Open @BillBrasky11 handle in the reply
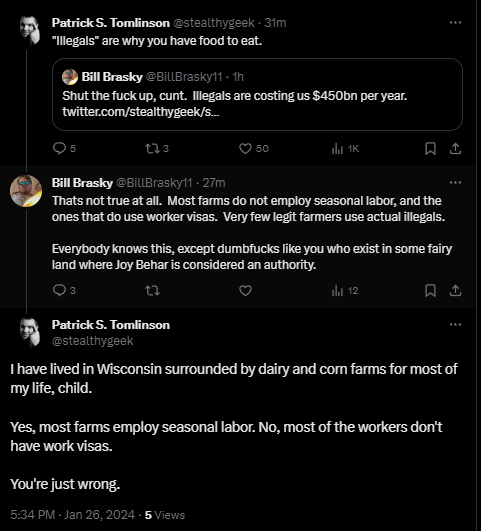 (x=154, y=183)
